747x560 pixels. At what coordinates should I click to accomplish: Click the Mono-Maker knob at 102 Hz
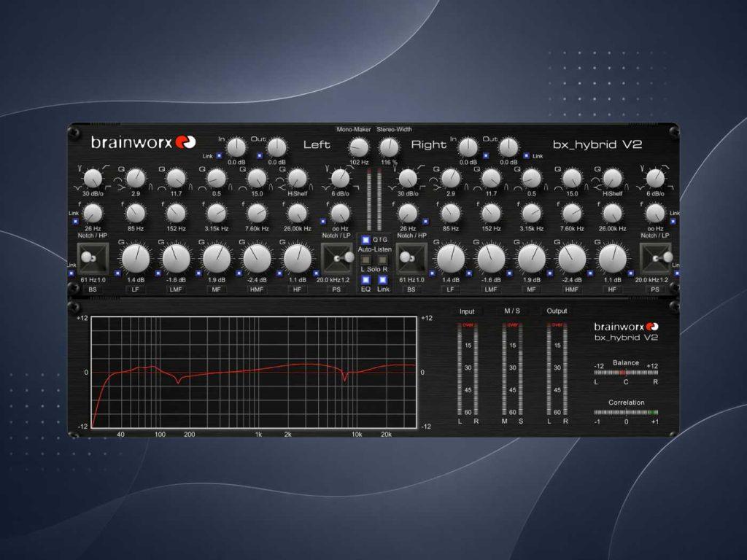[x=359, y=147]
